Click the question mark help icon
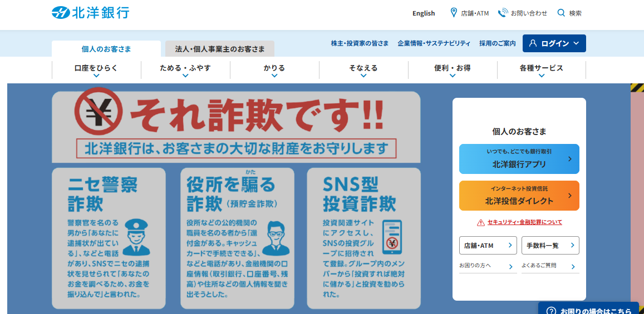 551,311
